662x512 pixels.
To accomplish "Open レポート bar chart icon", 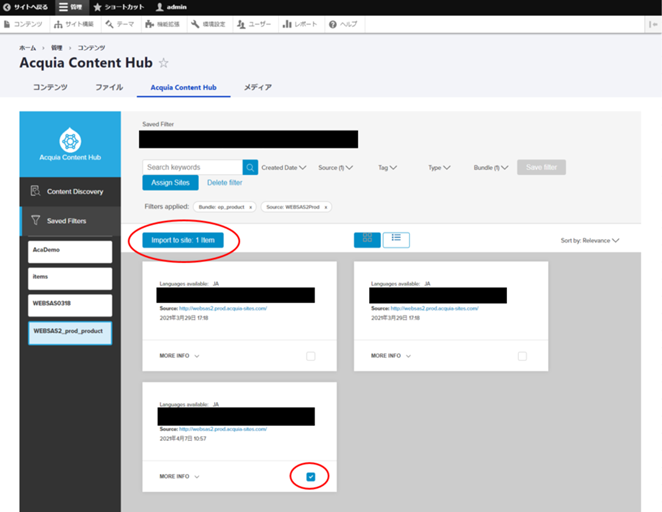I will (x=287, y=24).
